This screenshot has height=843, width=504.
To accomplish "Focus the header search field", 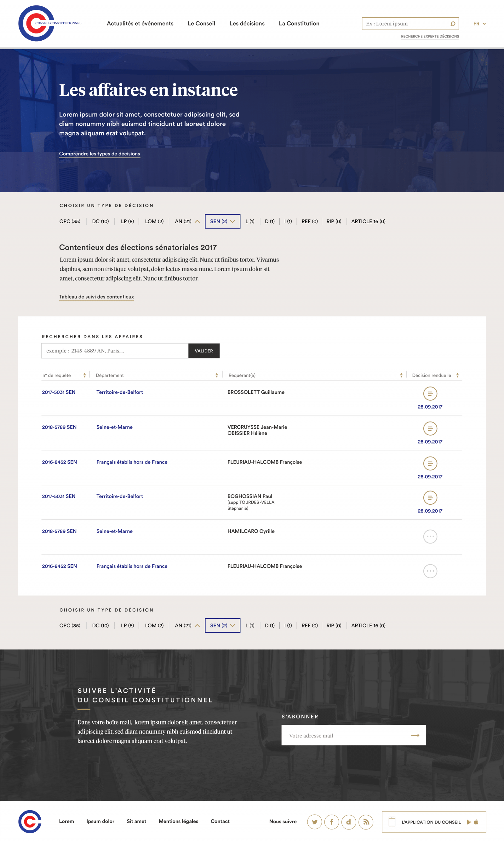I will [x=410, y=24].
